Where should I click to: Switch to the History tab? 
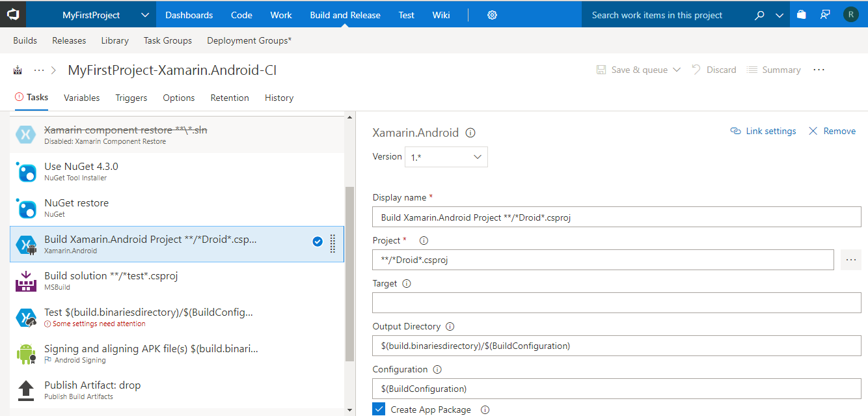click(x=279, y=98)
